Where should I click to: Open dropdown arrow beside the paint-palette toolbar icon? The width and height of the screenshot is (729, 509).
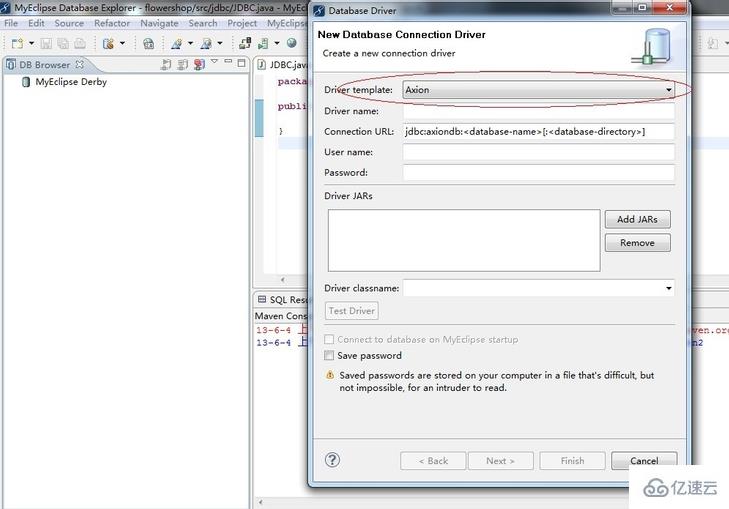(x=122, y=44)
